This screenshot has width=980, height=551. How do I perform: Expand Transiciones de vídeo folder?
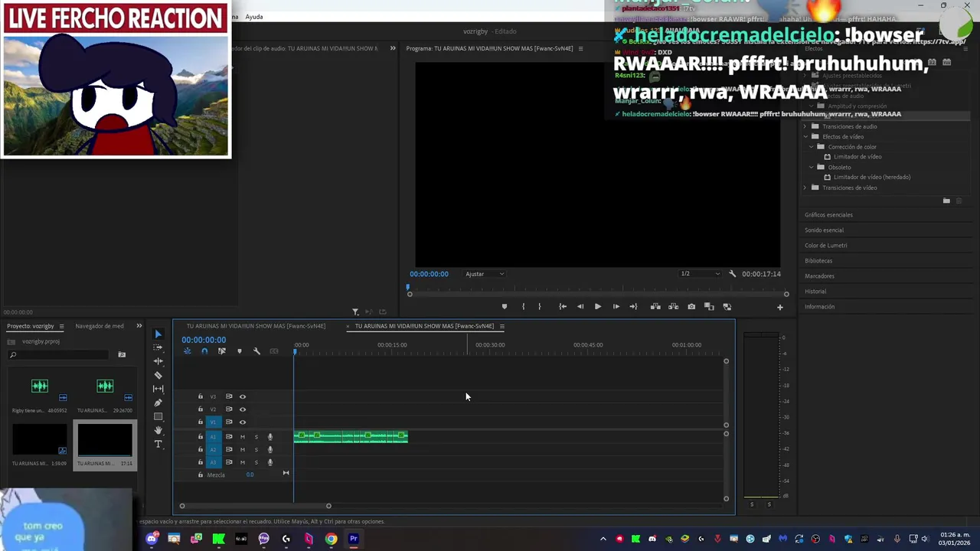pyautogui.click(x=805, y=187)
